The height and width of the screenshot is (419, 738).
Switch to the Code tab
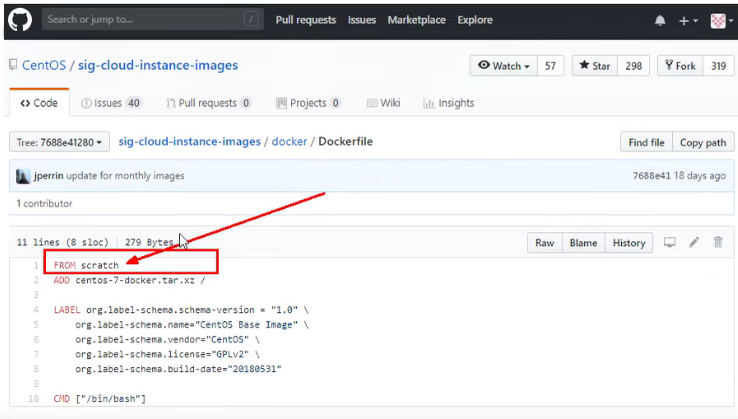pyautogui.click(x=39, y=103)
